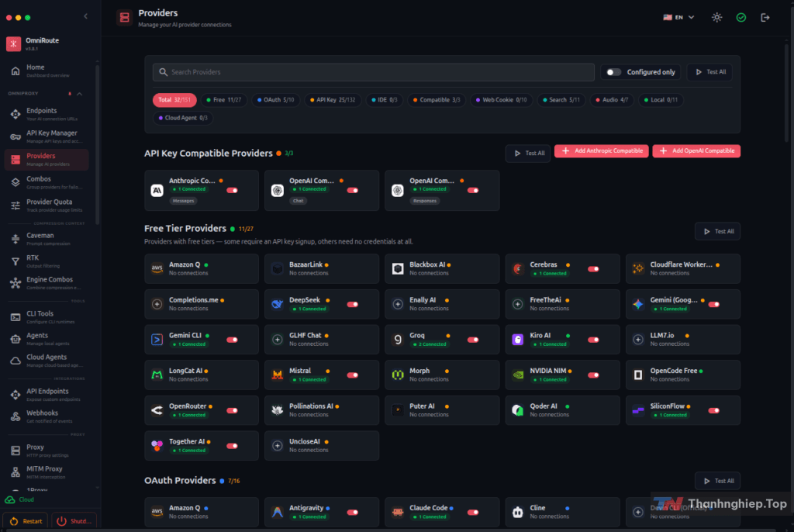Click Test All beside the search bar
This screenshot has height=532, width=794.
[710, 72]
